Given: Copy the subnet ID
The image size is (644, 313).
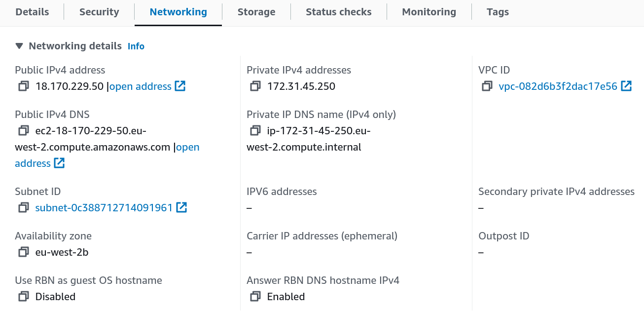Looking at the screenshot, I should pyautogui.click(x=22, y=207).
